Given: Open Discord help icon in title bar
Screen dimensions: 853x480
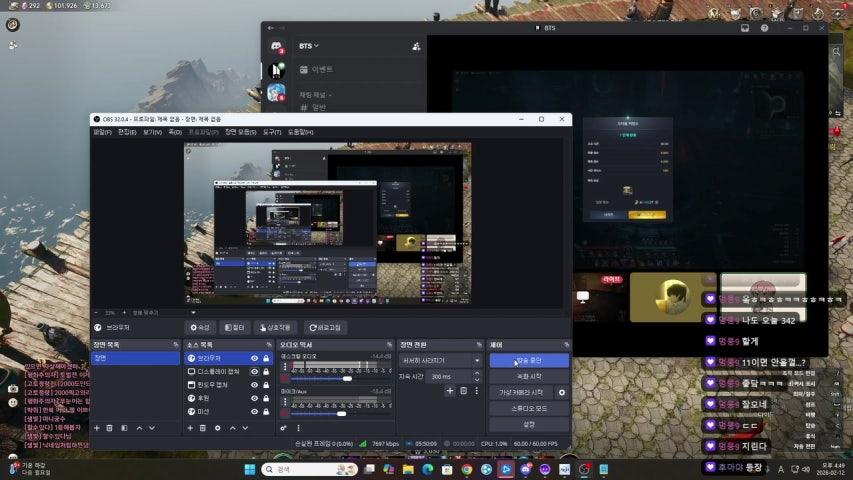Looking at the screenshot, I should [x=764, y=28].
